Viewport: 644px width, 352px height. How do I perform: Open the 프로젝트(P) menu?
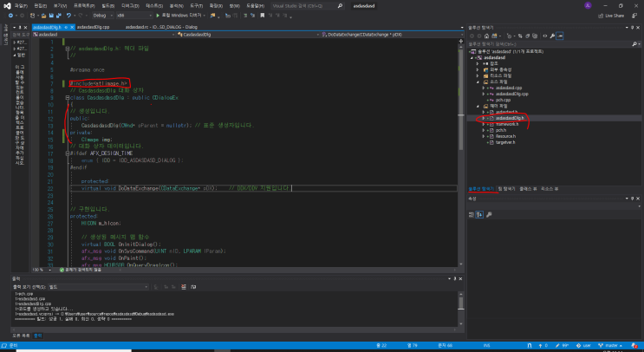click(84, 6)
